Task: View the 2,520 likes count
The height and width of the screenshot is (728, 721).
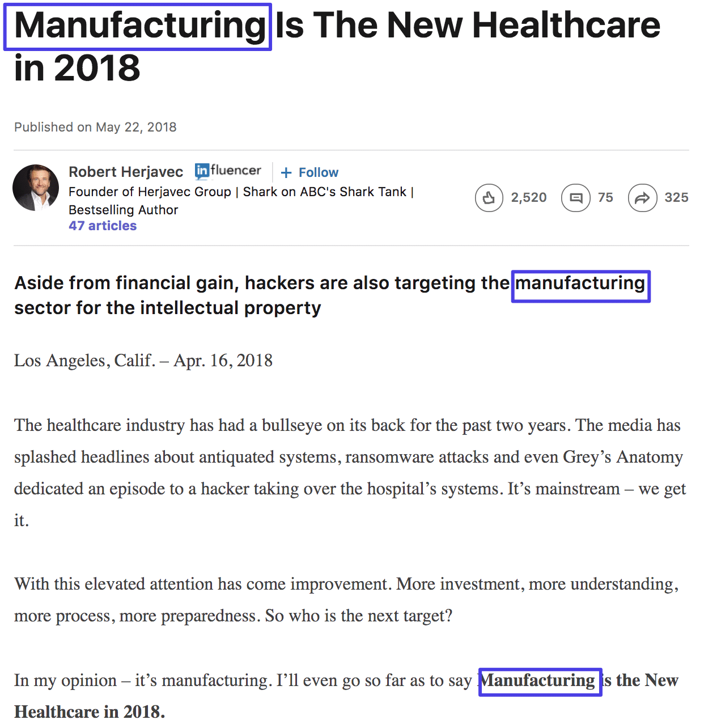Action: click(x=528, y=198)
